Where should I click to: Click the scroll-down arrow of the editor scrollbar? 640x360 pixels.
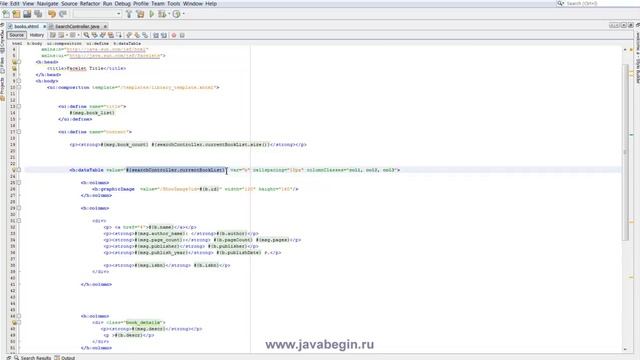625,349
